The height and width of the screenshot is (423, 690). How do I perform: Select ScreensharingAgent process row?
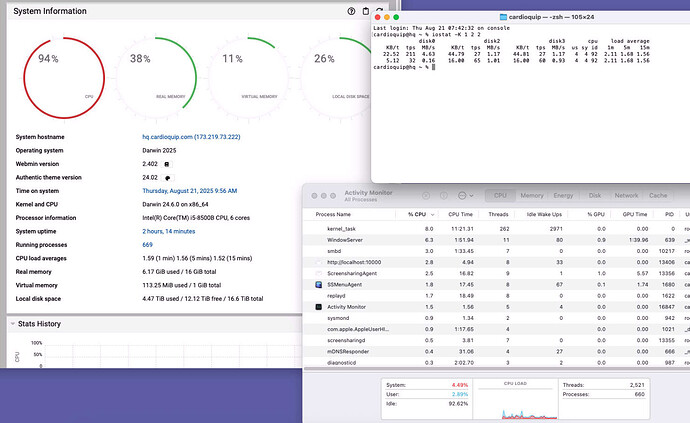(496, 273)
